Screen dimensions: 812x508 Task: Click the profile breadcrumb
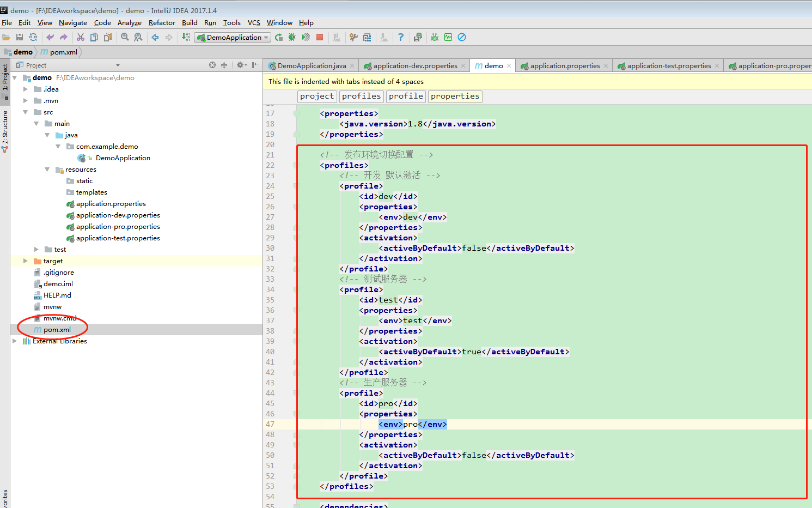point(406,96)
